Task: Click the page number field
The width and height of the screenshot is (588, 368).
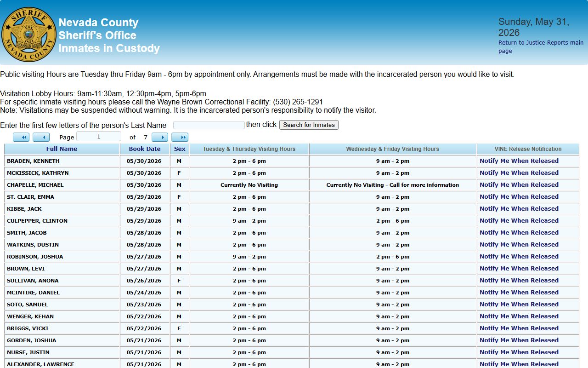Action: pyautogui.click(x=99, y=137)
